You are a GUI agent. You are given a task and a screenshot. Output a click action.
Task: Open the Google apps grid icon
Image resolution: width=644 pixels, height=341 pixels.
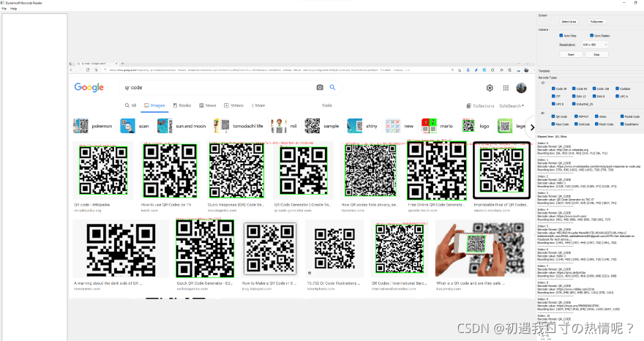point(506,88)
